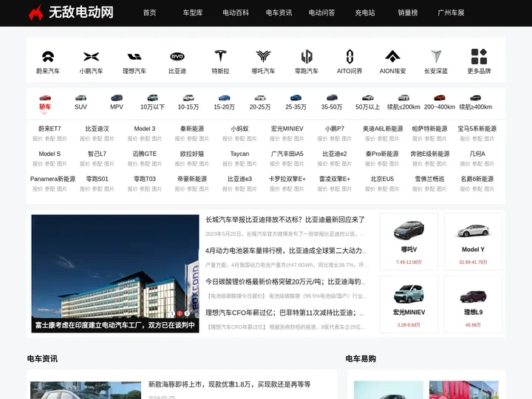Image resolution: width=532 pixels, height=399 pixels.
Task: Open 充电站 in the top navigation
Action: 365,13
